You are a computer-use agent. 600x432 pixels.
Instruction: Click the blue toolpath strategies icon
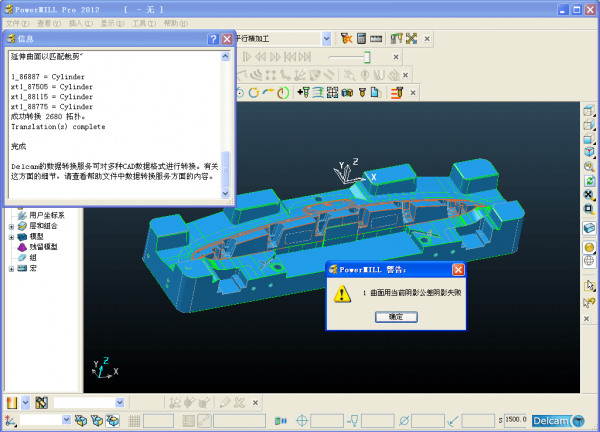[318, 93]
